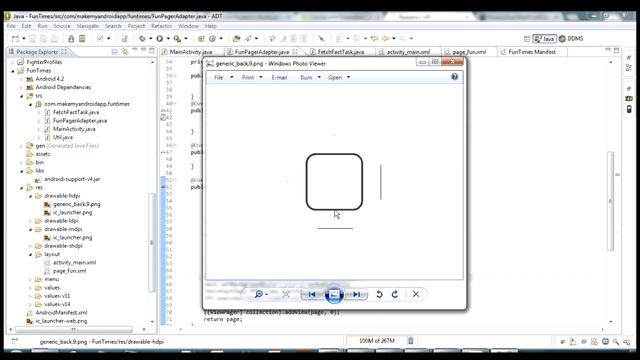Open the Search menu
This screenshot has height=360, width=640.
tap(113, 26)
